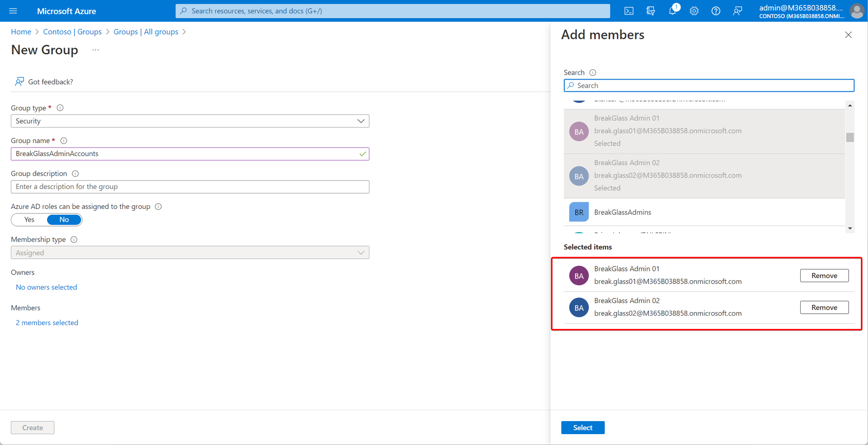The image size is (868, 445).
Task: Expand the New Group ellipsis menu
Action: [x=95, y=50]
